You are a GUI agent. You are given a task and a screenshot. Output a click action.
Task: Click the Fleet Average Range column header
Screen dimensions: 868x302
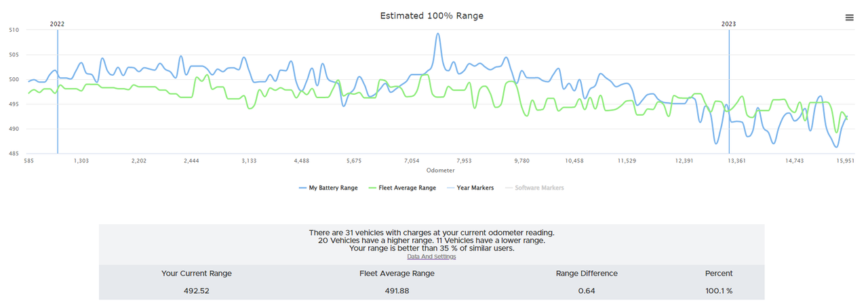pos(397,274)
